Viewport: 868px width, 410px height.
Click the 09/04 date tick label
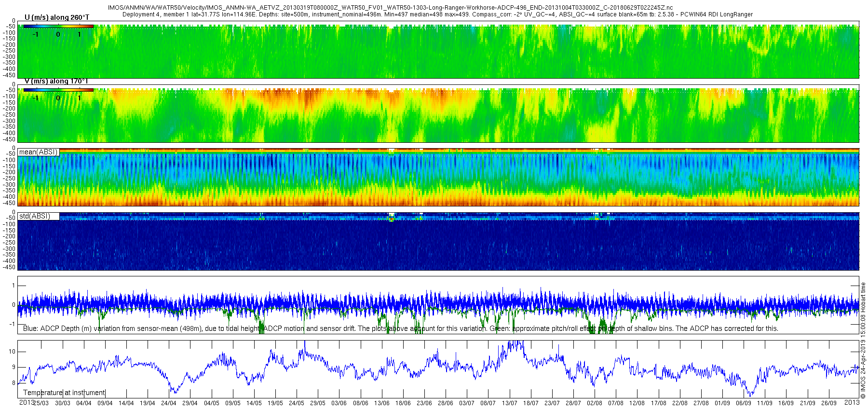[105, 403]
